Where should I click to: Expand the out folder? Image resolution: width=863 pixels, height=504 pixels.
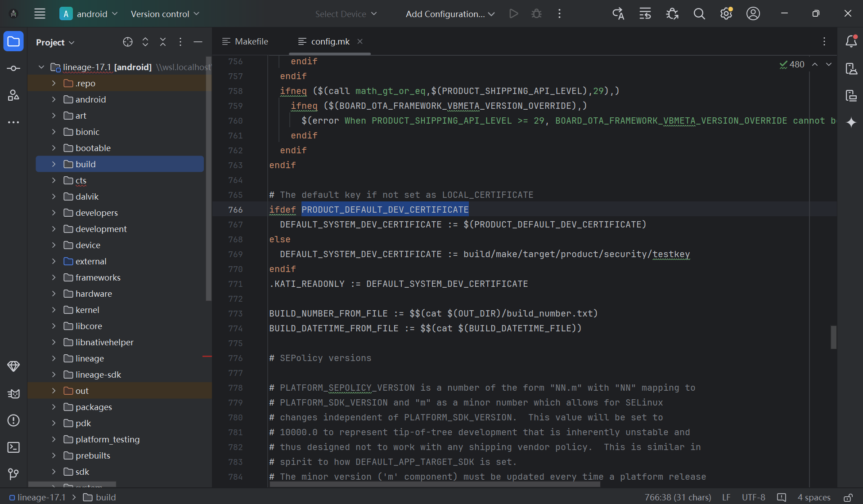point(54,391)
